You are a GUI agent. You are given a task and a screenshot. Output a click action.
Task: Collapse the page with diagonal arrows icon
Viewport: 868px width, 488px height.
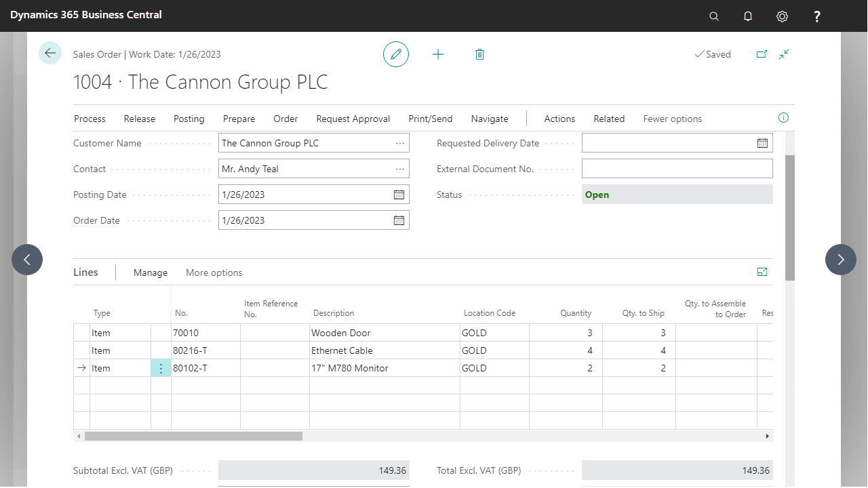[784, 54]
